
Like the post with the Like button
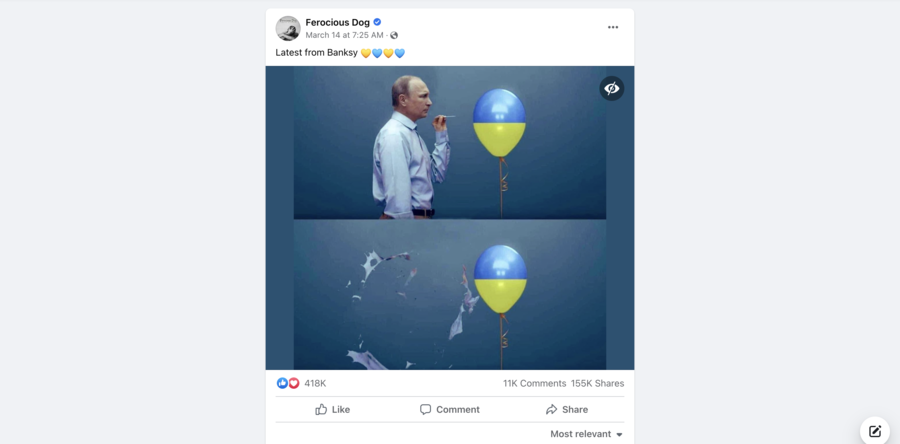333,409
